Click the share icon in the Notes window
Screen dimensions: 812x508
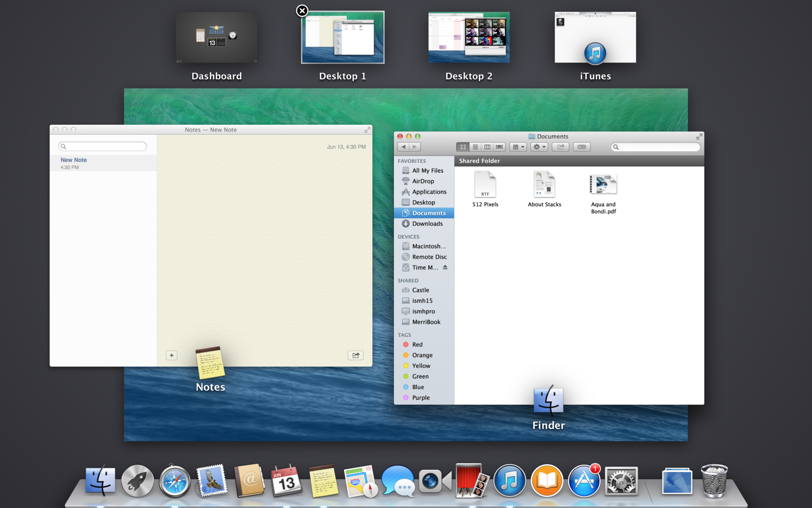(356, 355)
